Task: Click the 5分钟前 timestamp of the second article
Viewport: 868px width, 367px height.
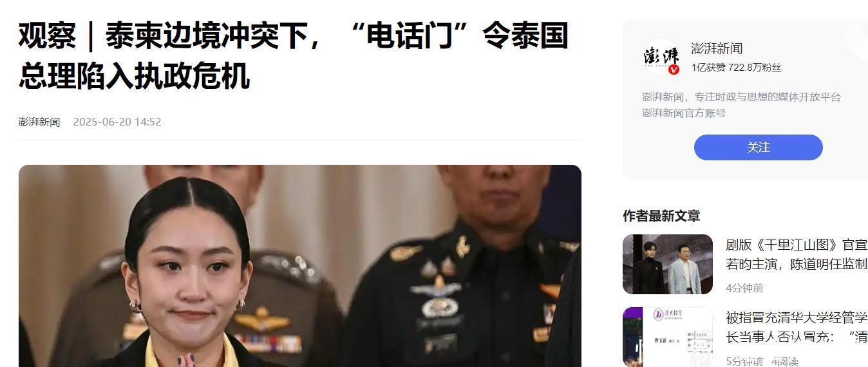Action: [x=744, y=361]
